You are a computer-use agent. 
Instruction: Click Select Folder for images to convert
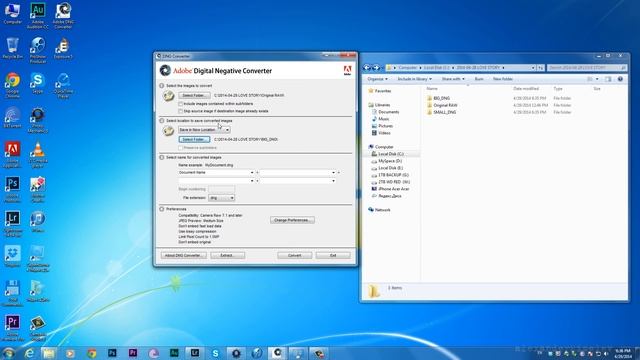pyautogui.click(x=194, y=96)
